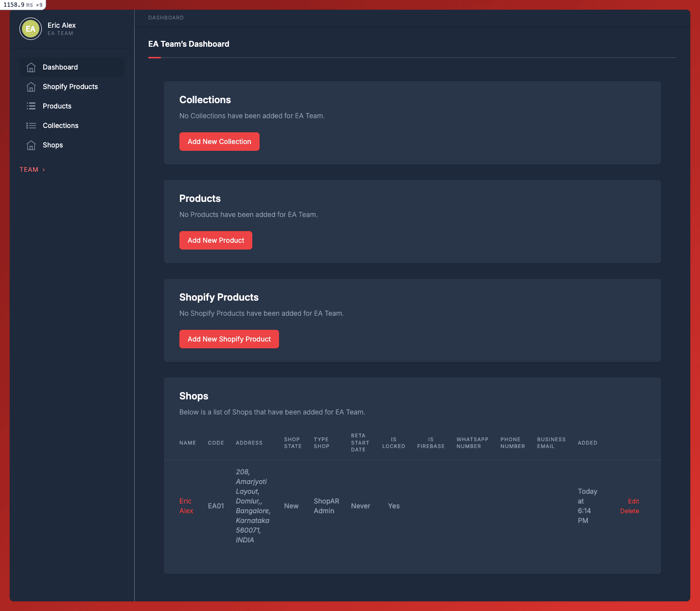Expand the TEAM section chevron
Screen dimensions: 700x611
pos(44,170)
